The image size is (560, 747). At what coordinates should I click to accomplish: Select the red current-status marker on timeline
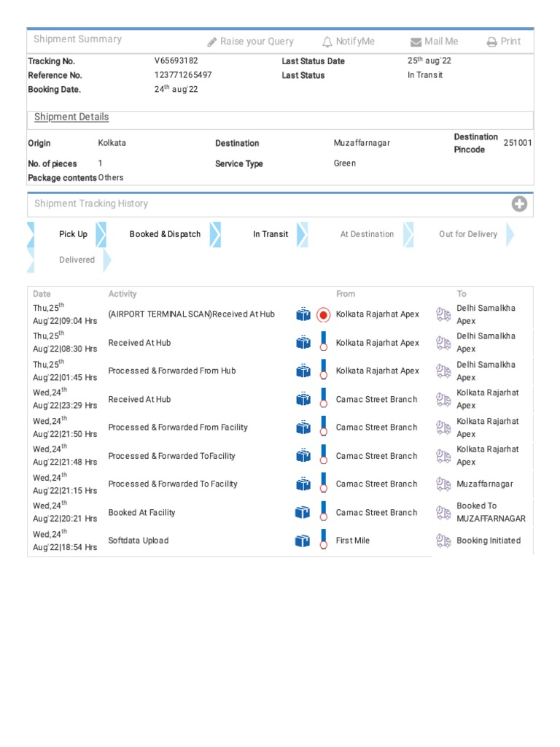click(x=324, y=315)
